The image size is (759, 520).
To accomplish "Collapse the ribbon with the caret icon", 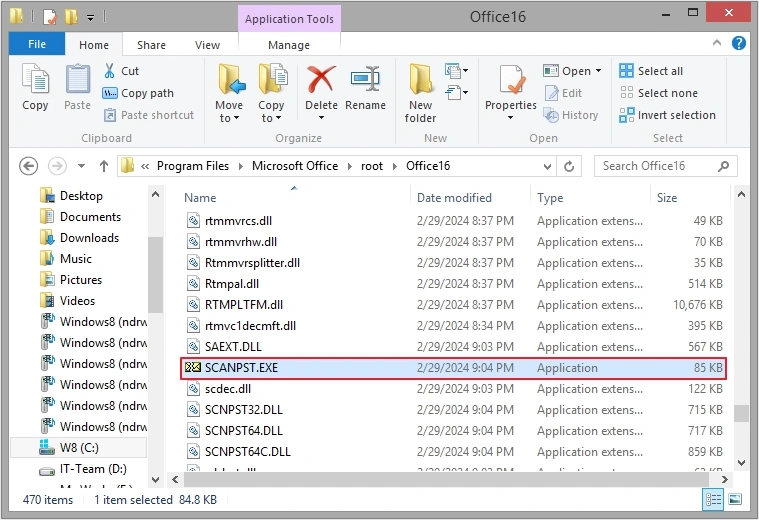I will click(x=717, y=43).
